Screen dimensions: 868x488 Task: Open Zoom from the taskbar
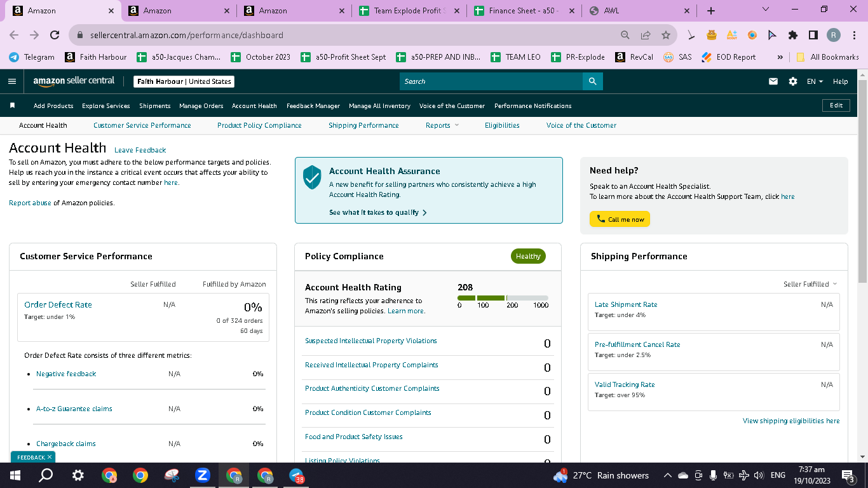203,475
